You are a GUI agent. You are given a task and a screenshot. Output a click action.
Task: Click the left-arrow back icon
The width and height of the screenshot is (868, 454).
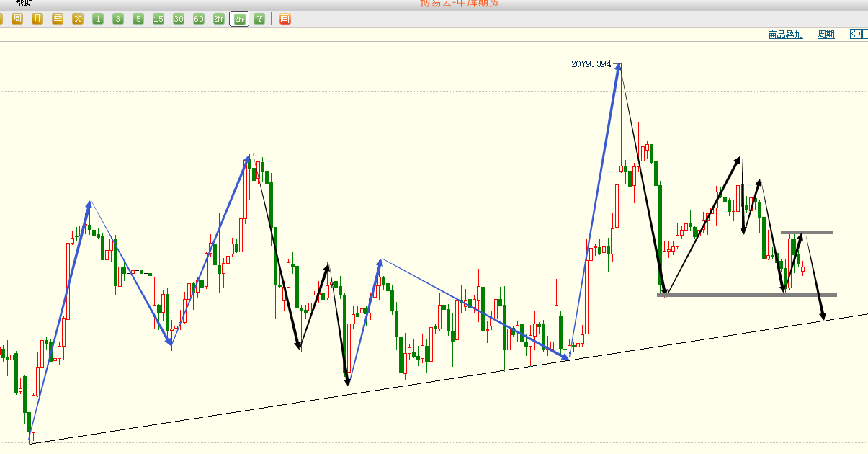[856, 34]
